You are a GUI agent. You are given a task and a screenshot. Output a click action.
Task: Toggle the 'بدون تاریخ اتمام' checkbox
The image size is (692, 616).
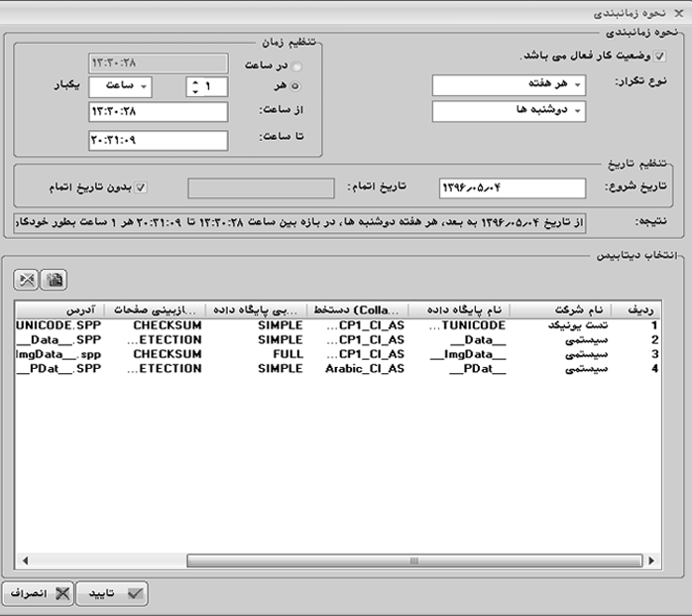click(141, 186)
